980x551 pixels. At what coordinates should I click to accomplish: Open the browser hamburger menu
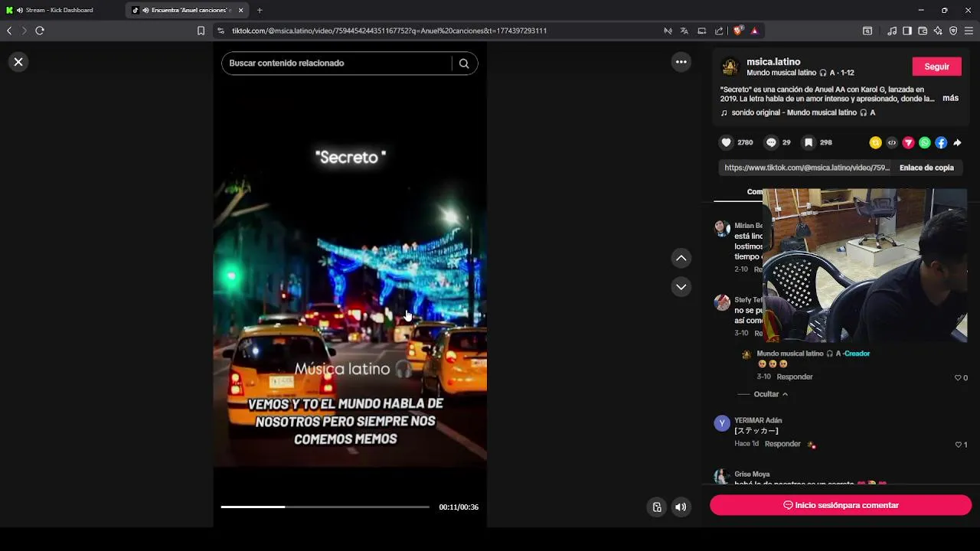(x=969, y=31)
